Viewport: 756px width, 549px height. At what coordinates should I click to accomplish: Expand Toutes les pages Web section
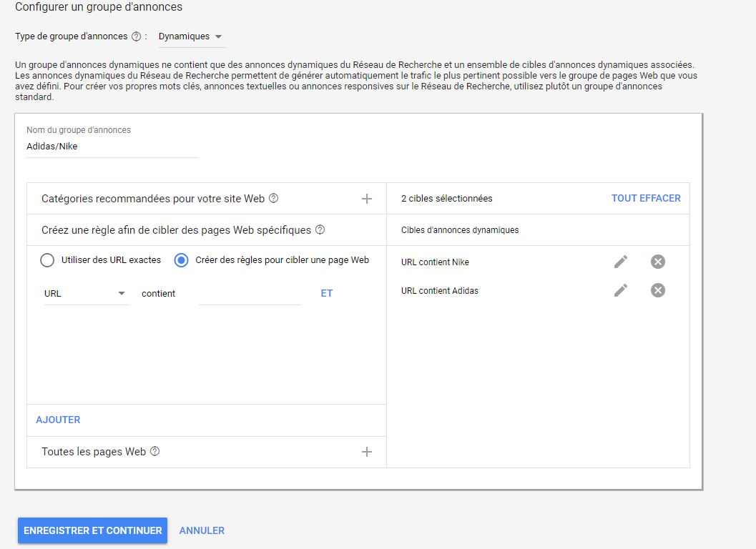click(367, 452)
